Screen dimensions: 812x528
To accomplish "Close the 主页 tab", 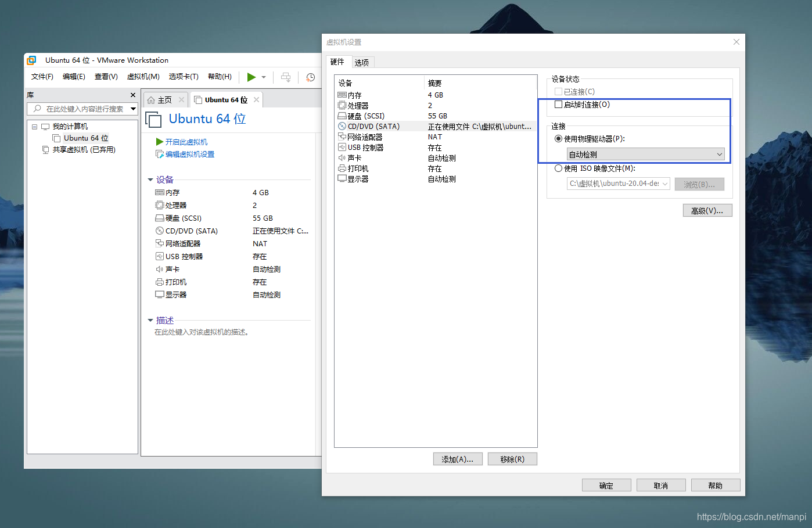I will click(x=181, y=100).
